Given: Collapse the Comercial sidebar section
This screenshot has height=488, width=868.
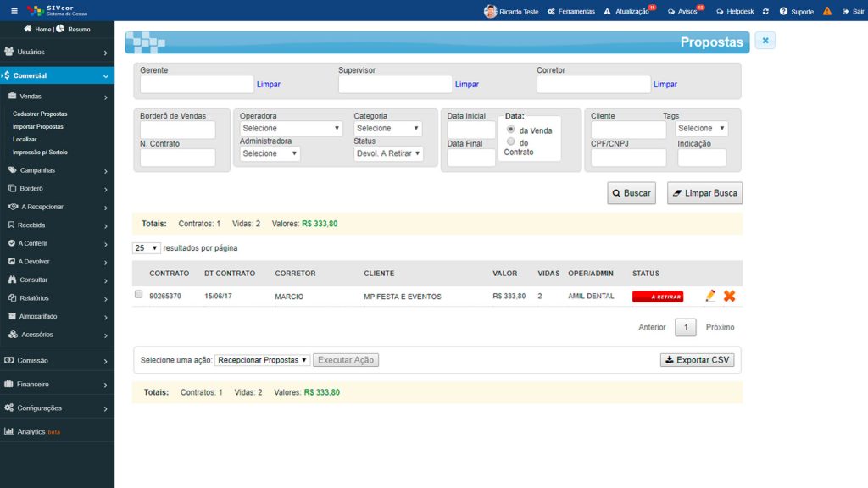Looking at the screenshot, I should point(57,75).
